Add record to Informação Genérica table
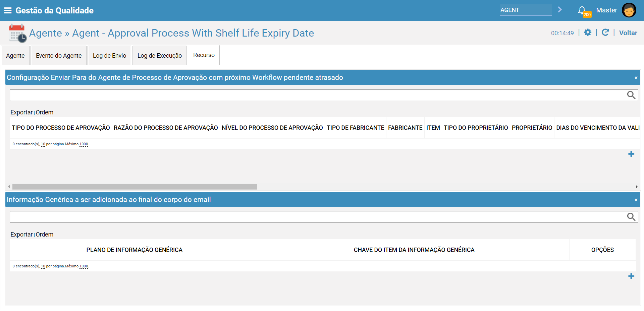The image size is (644, 311). pyautogui.click(x=631, y=276)
